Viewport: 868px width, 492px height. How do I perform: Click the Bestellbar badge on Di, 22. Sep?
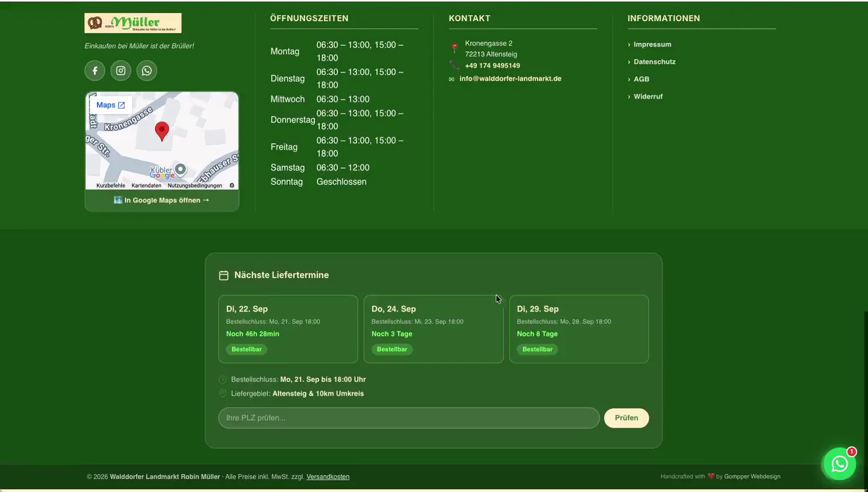click(247, 349)
